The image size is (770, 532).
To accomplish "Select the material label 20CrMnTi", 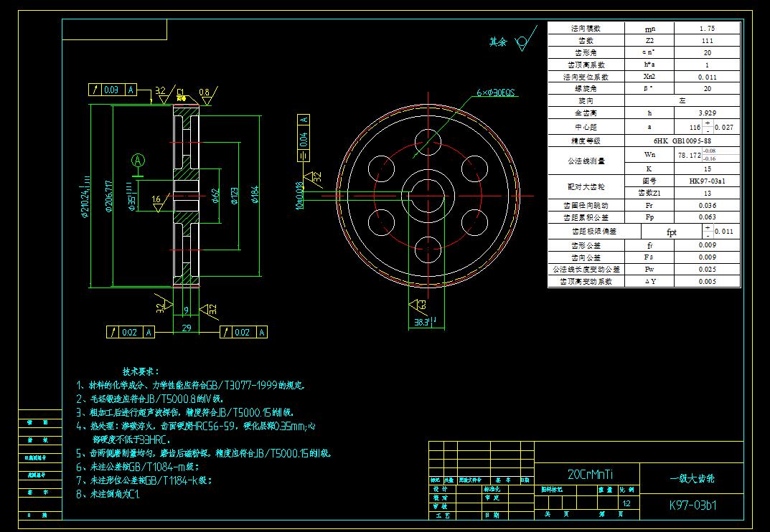I will (x=591, y=472).
